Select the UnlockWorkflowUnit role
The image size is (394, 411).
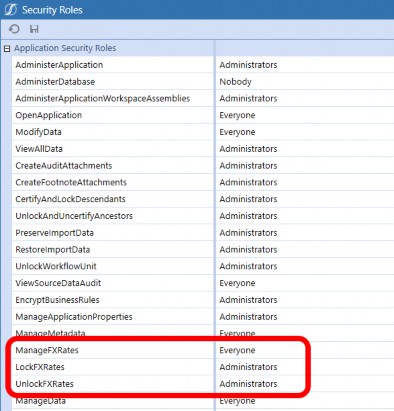[56, 266]
